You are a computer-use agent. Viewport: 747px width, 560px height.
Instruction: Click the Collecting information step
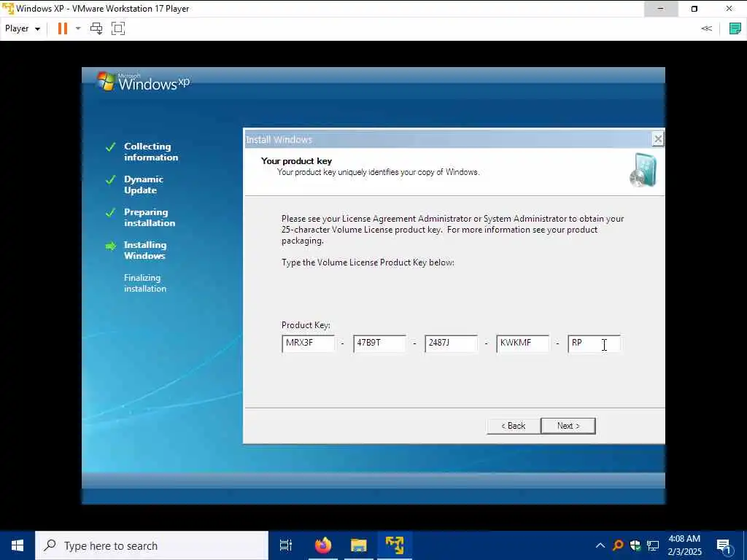(151, 152)
